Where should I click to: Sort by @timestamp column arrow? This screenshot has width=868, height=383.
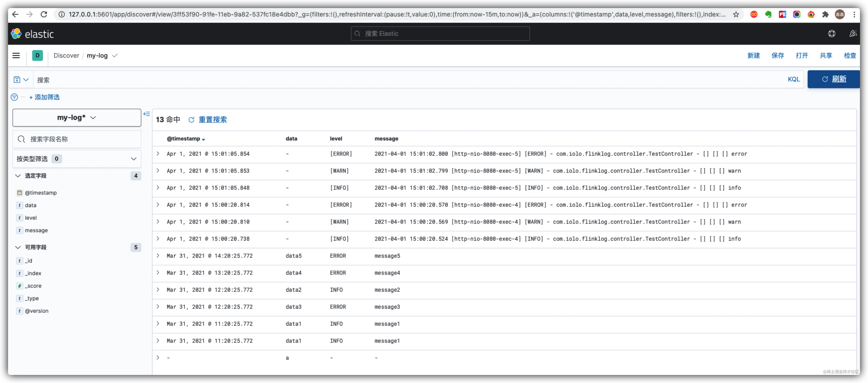click(203, 139)
